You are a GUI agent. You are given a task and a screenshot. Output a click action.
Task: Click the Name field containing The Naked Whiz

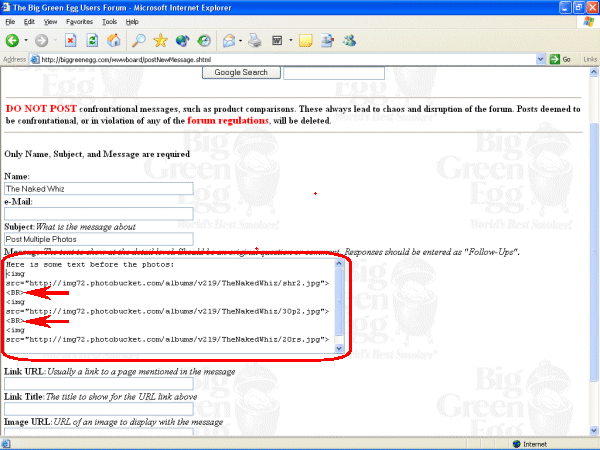click(x=99, y=189)
